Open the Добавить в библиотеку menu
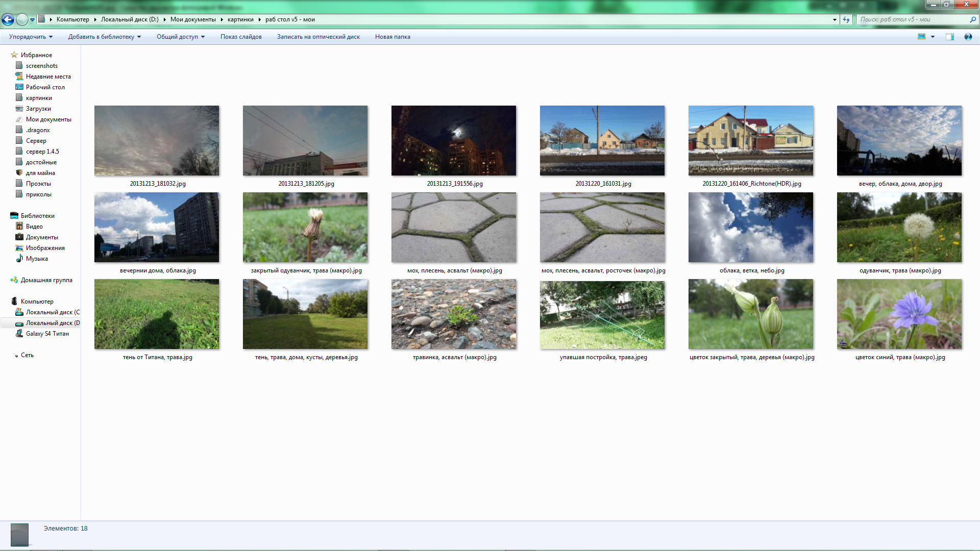 [x=104, y=37]
